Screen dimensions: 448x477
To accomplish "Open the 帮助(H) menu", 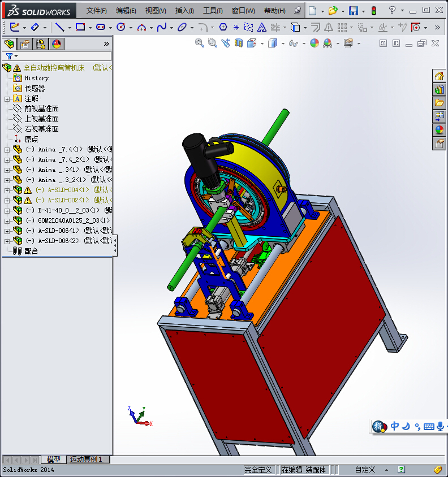I will pyautogui.click(x=275, y=11).
